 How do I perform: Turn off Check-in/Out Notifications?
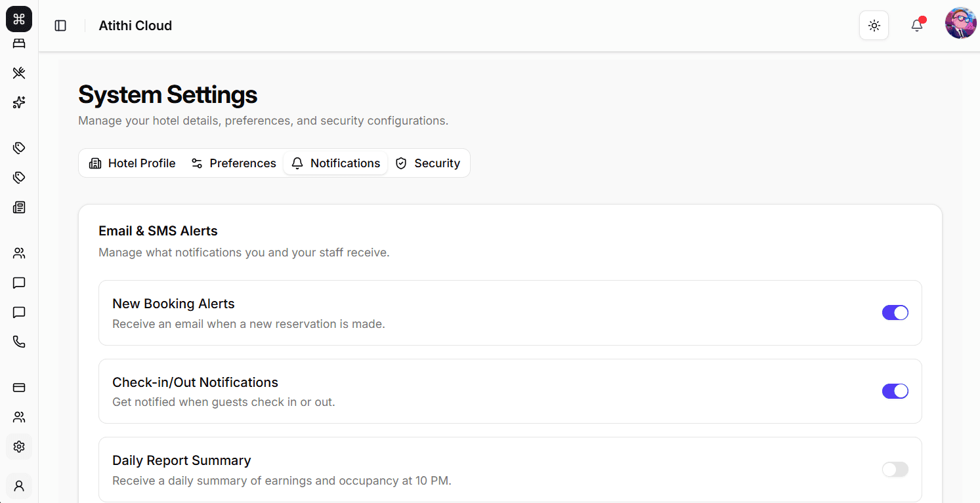pos(895,391)
